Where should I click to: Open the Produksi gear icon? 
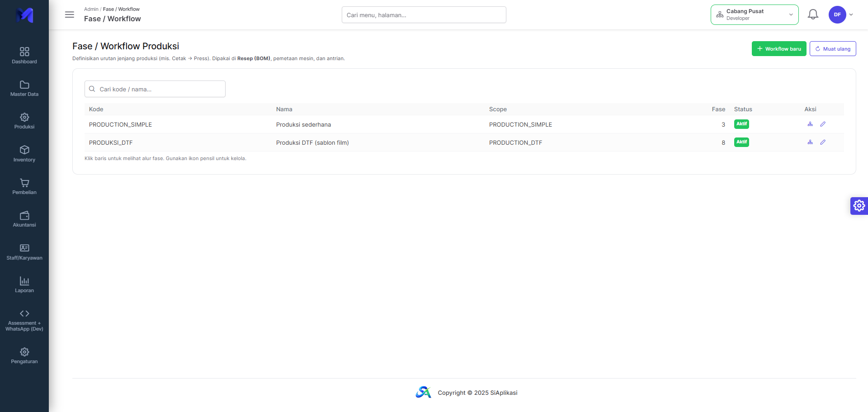click(x=24, y=117)
